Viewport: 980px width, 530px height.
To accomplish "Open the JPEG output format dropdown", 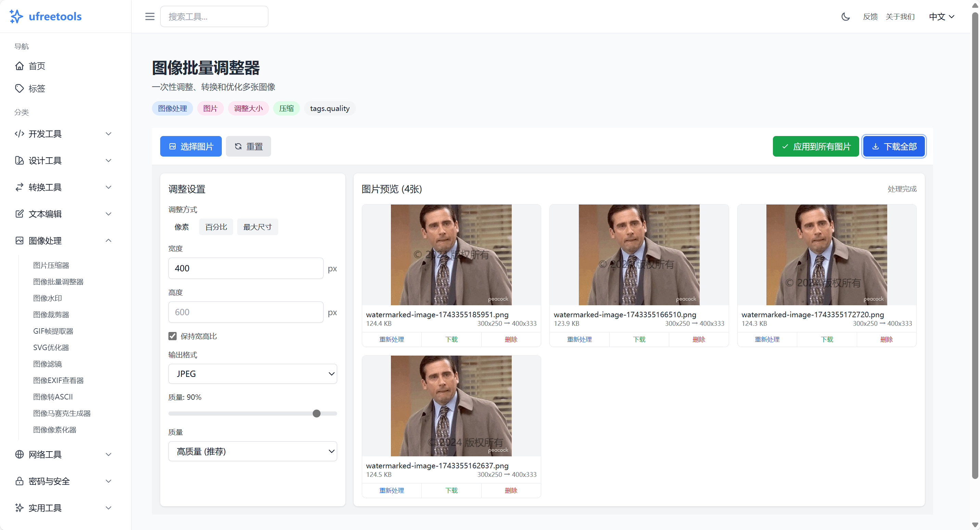I will point(253,373).
